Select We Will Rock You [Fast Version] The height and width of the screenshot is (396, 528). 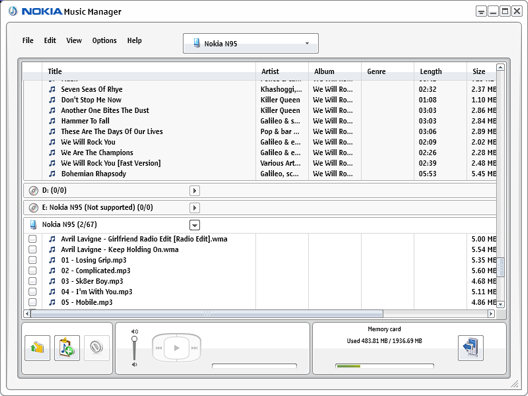pos(260,163)
